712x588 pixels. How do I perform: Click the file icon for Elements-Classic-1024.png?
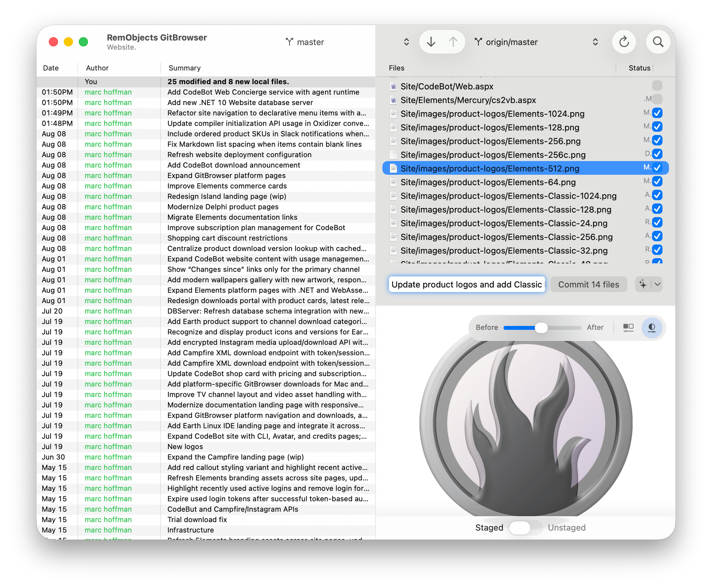coord(393,196)
